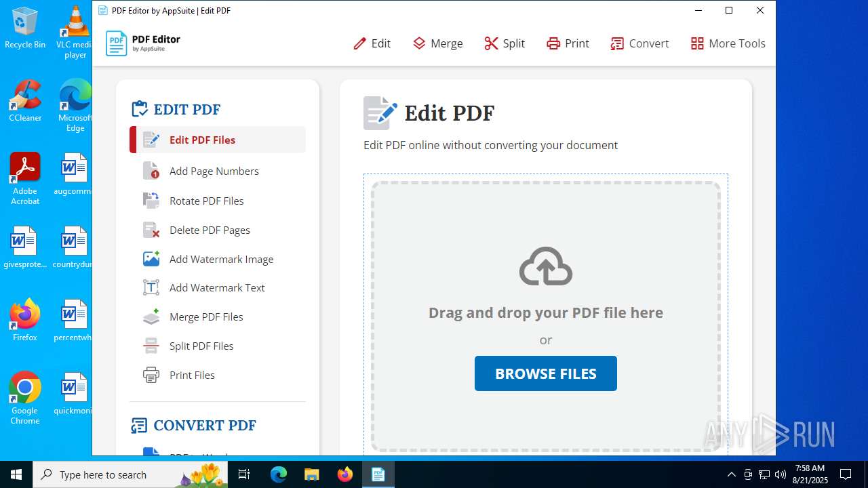868x488 pixels.
Task: Open Adobe Acrobat desktop shortcut
Action: coord(25,179)
